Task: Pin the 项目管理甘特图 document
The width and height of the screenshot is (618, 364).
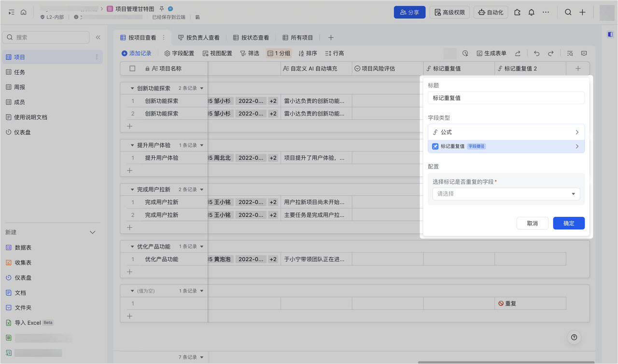Action: (162, 9)
